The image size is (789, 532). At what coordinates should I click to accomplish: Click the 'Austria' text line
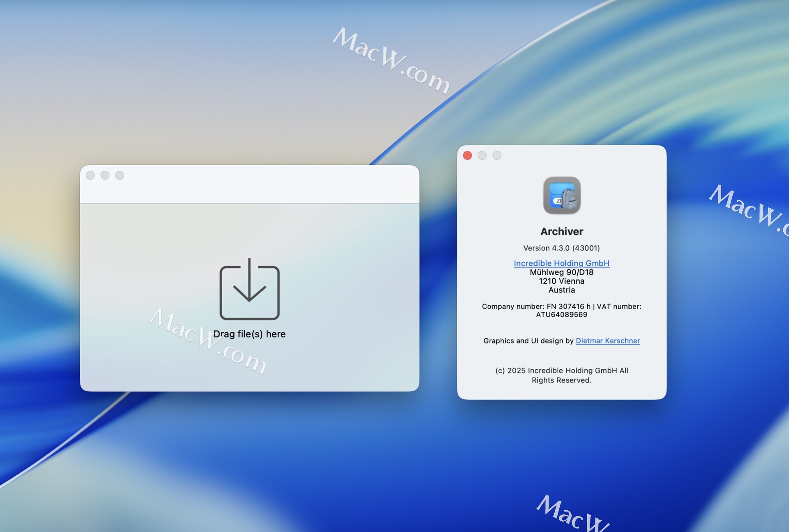click(x=561, y=290)
